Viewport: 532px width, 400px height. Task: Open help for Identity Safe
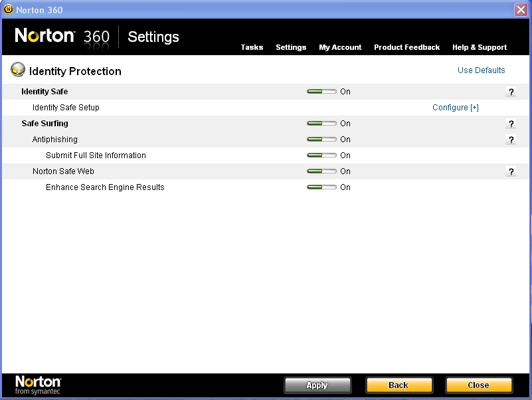(x=511, y=92)
